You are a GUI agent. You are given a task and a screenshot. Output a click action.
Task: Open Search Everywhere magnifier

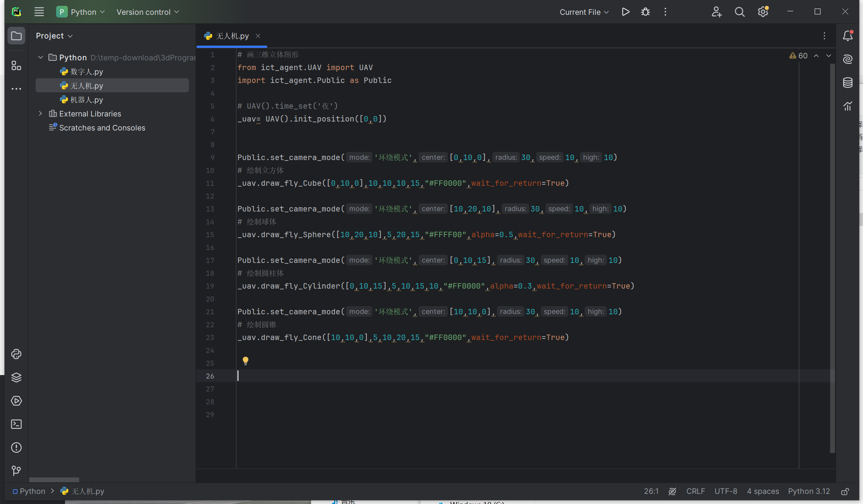[x=739, y=12]
